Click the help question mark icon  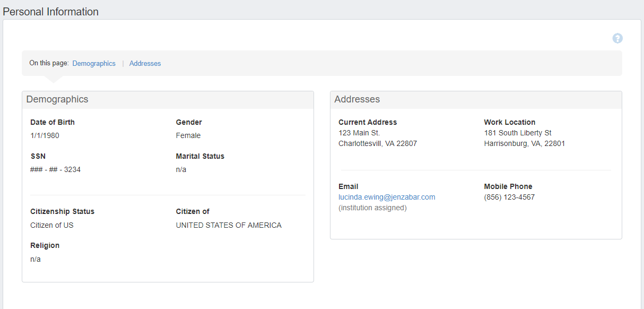pyautogui.click(x=617, y=38)
